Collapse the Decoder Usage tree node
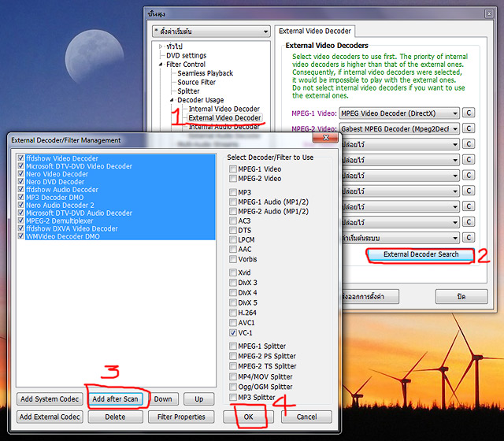The width and height of the screenshot is (504, 441). click(172, 100)
